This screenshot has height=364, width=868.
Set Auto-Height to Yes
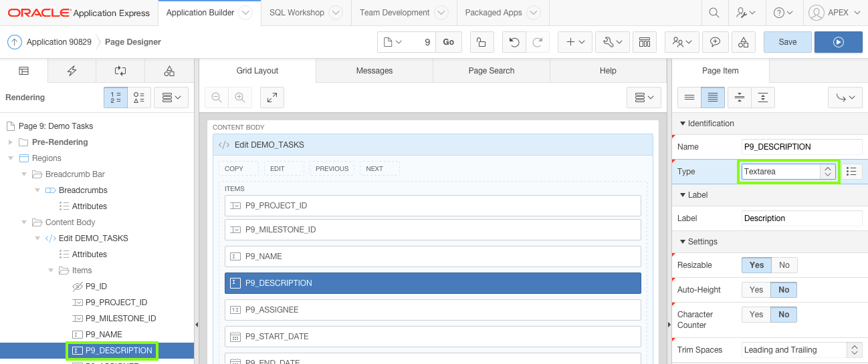point(756,290)
